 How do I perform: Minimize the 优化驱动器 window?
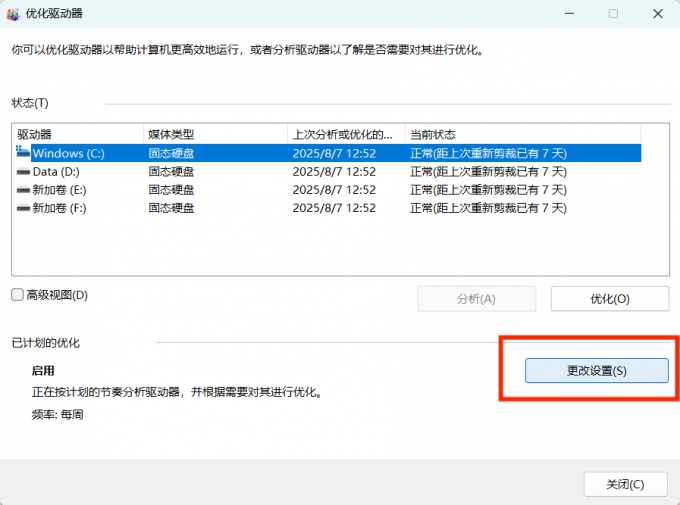pyautogui.click(x=569, y=14)
